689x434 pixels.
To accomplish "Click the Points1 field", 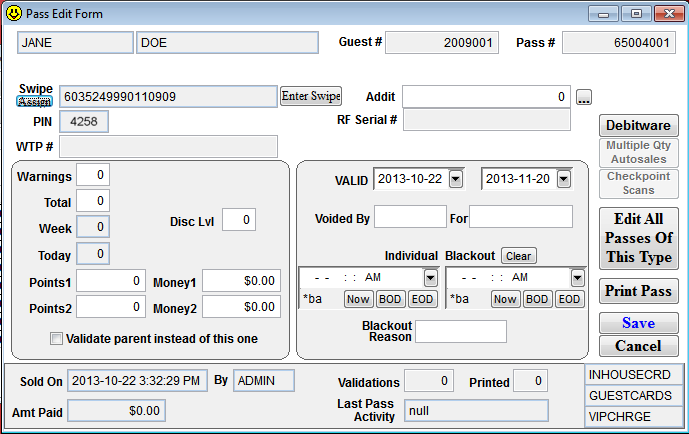I will [111, 281].
